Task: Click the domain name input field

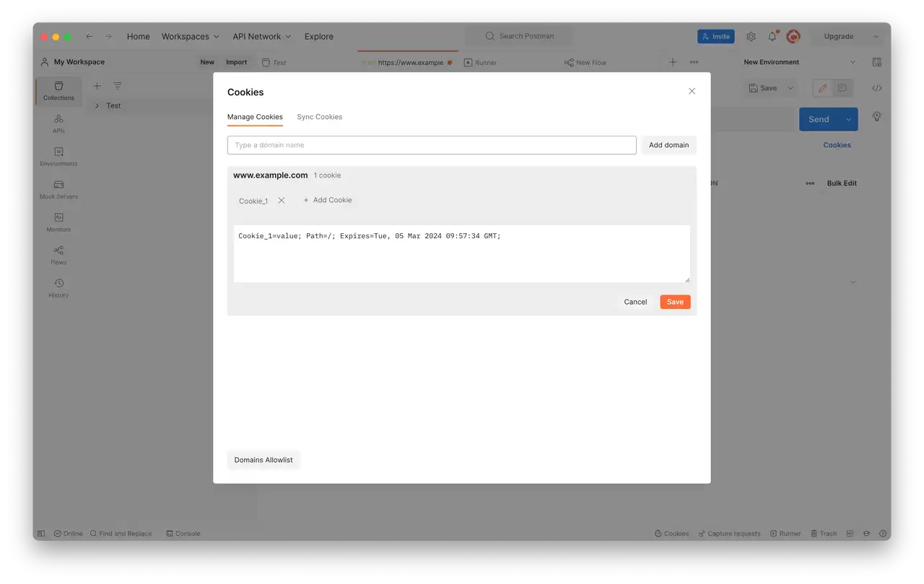Action: click(x=432, y=145)
